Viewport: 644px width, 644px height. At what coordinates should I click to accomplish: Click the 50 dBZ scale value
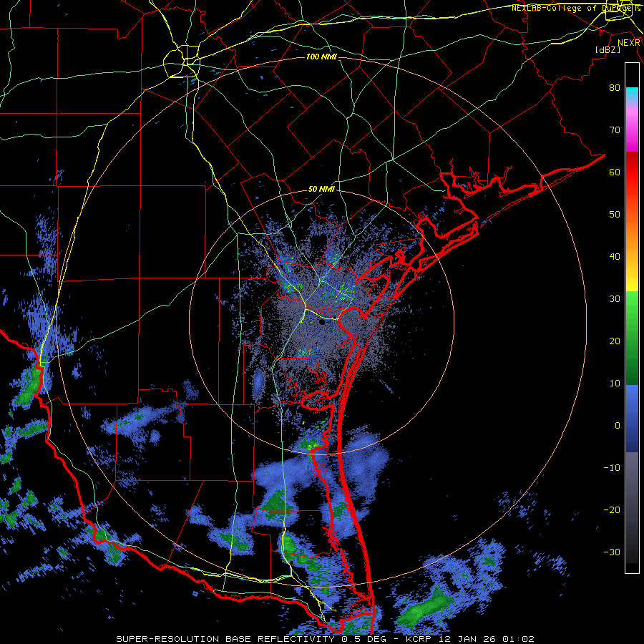615,215
